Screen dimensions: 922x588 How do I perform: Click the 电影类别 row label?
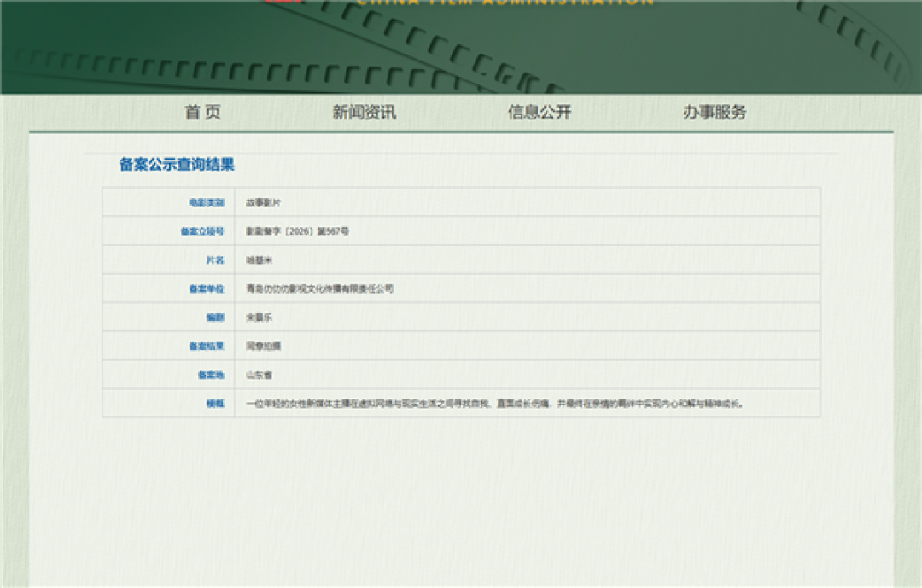207,202
